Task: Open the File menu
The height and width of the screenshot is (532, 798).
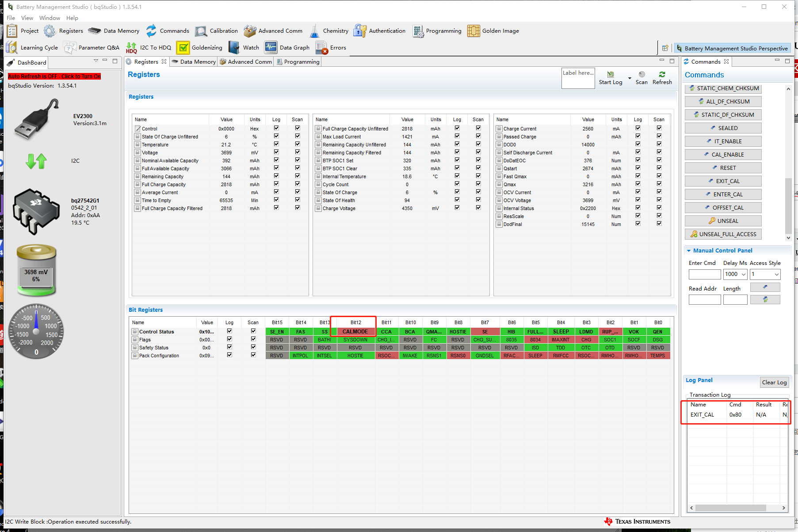Action: [x=11, y=18]
